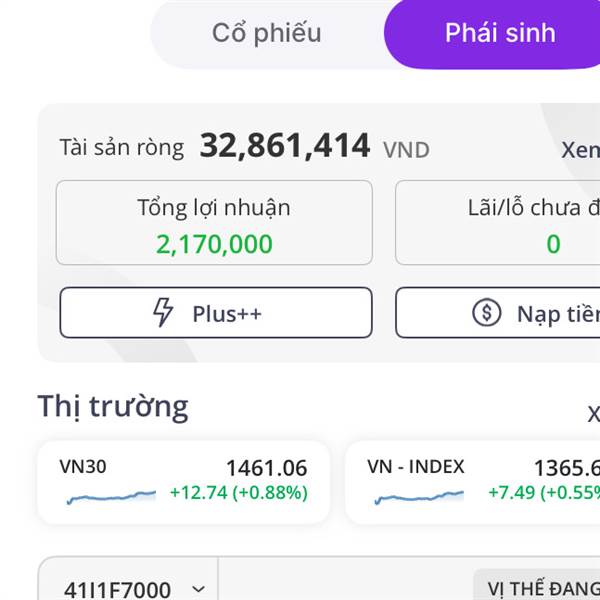The width and height of the screenshot is (600, 600).
Task: Click the lightning bolt icon on Plus++
Action: click(163, 313)
